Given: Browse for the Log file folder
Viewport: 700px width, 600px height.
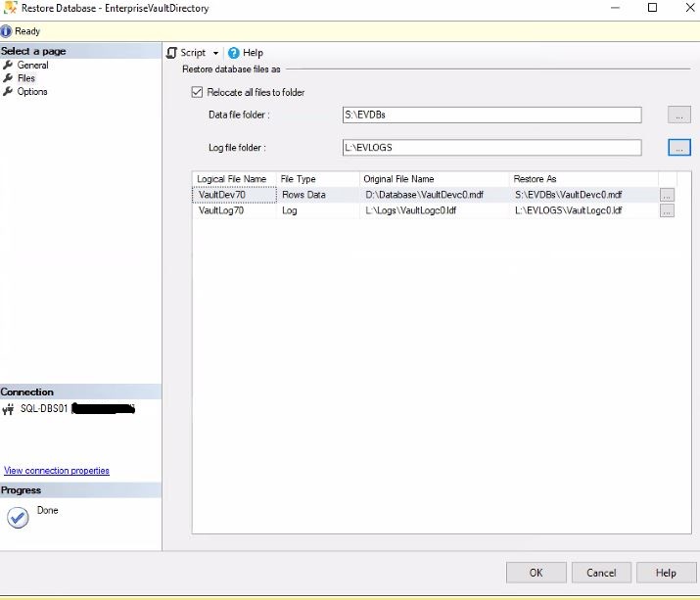Looking at the screenshot, I should click(679, 148).
